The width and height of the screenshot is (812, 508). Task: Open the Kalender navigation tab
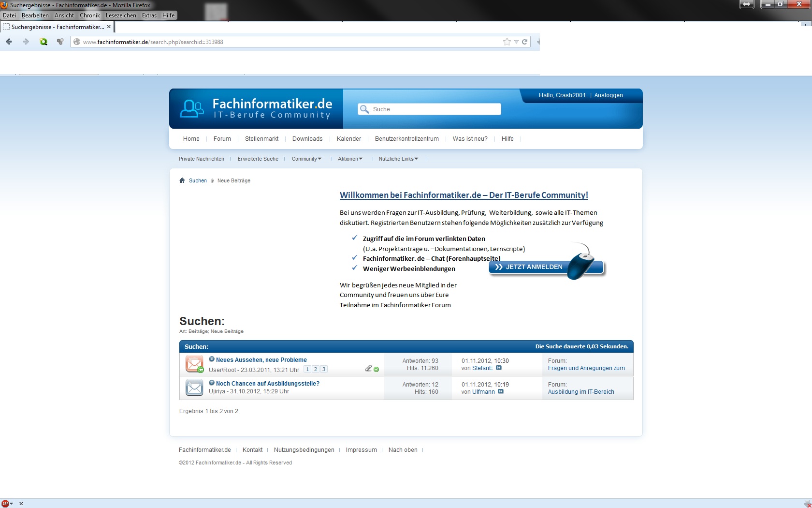pos(349,138)
